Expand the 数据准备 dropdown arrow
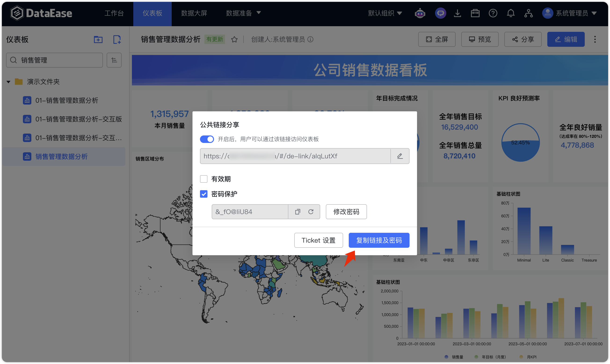Screen dimensions: 610x364 [x=258, y=12]
